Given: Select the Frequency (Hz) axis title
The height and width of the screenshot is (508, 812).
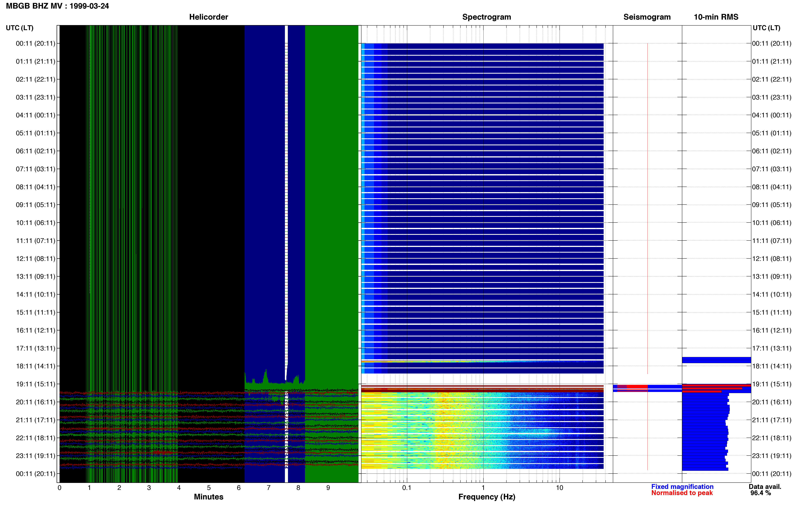Looking at the screenshot, I should 487,497.
